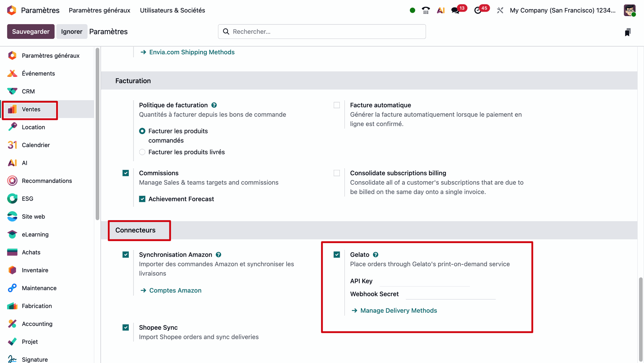Screen dimensions: 644x363
Task: Open the AI assistant icon in header
Action: pyautogui.click(x=441, y=10)
